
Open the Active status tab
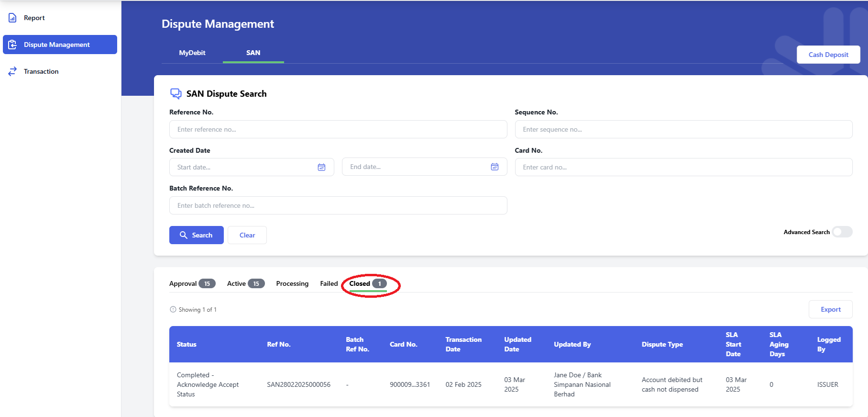(x=246, y=283)
